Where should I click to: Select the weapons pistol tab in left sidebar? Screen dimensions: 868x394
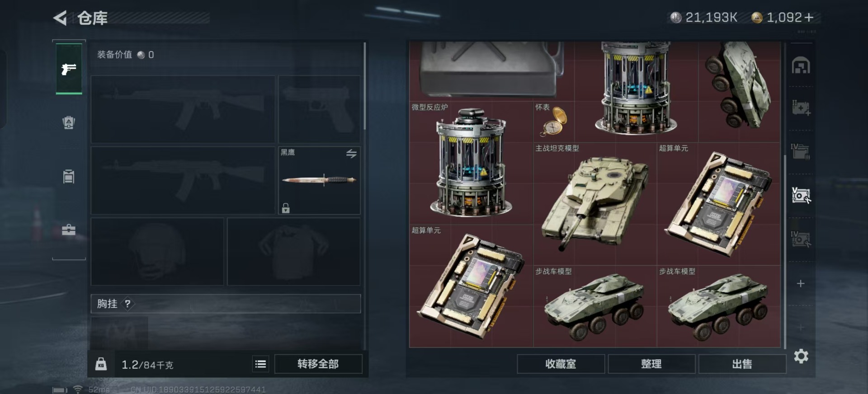69,69
